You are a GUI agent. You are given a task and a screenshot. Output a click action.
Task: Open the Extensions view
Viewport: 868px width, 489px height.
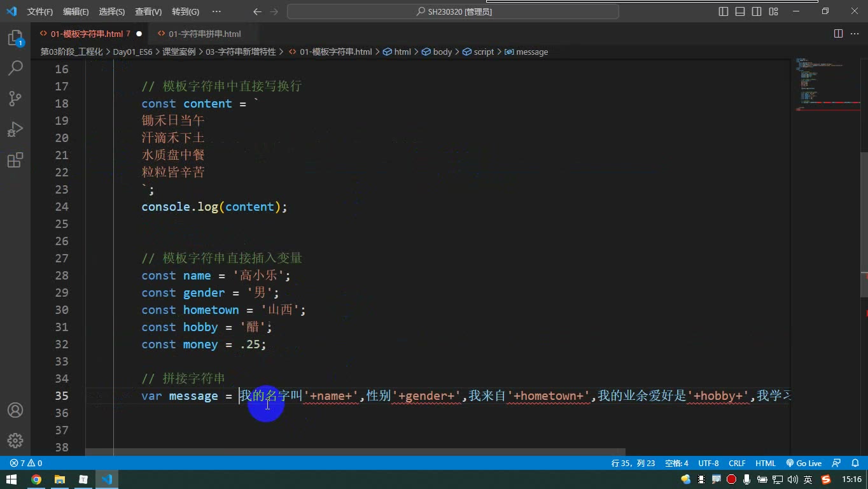coord(15,160)
